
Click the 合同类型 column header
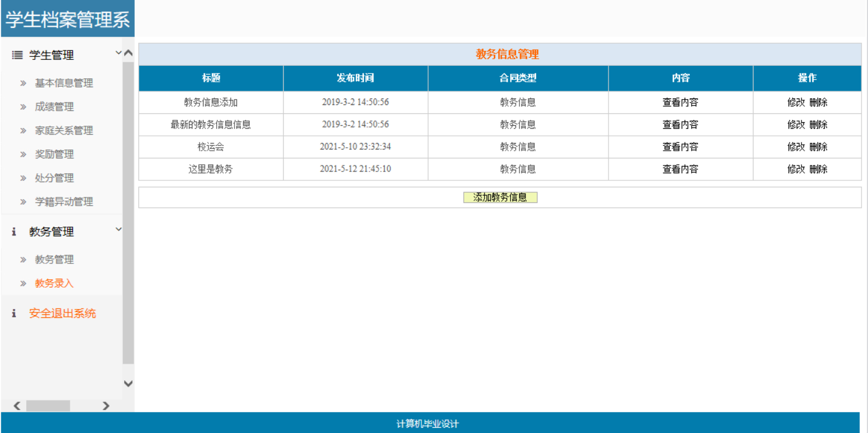pyautogui.click(x=518, y=78)
